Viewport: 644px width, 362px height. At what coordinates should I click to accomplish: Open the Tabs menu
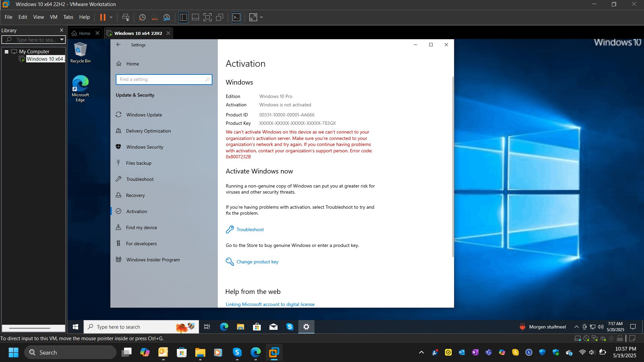pyautogui.click(x=68, y=17)
